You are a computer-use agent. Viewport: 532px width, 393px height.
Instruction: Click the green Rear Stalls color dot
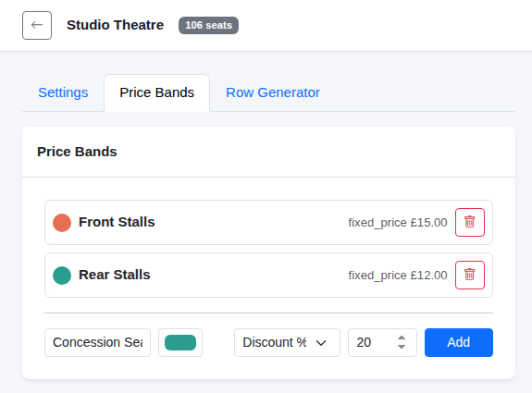tap(62, 275)
